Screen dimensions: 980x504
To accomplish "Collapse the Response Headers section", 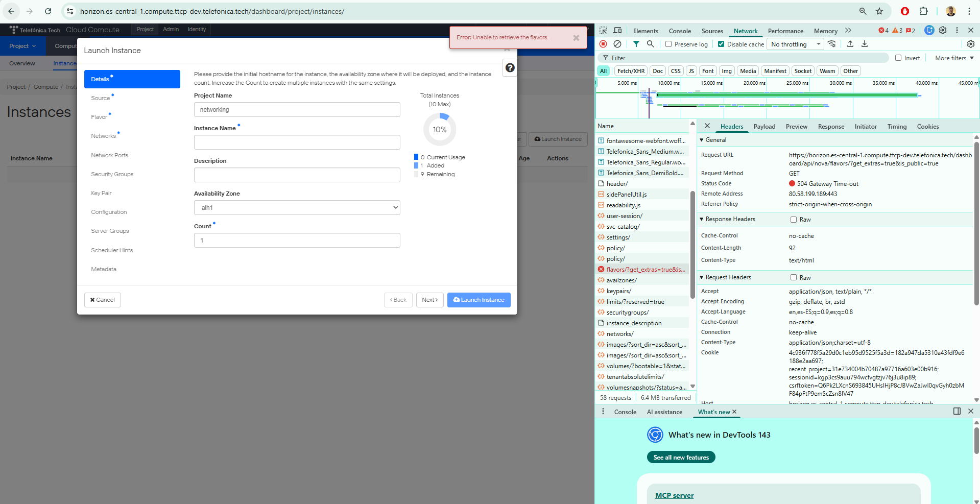I will click(x=702, y=219).
